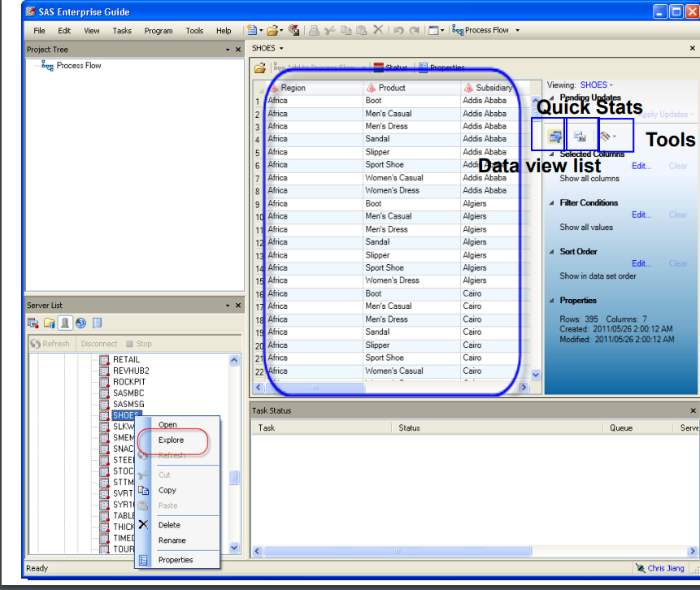Viewport: 700px width, 590px height.
Task: Collapse the Filter Conditions section
Action: pyautogui.click(x=553, y=202)
